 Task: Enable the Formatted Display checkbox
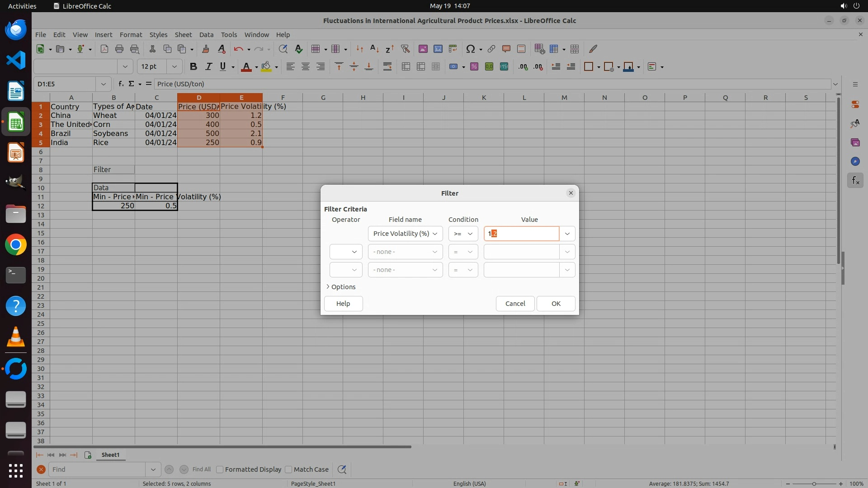pos(220,469)
